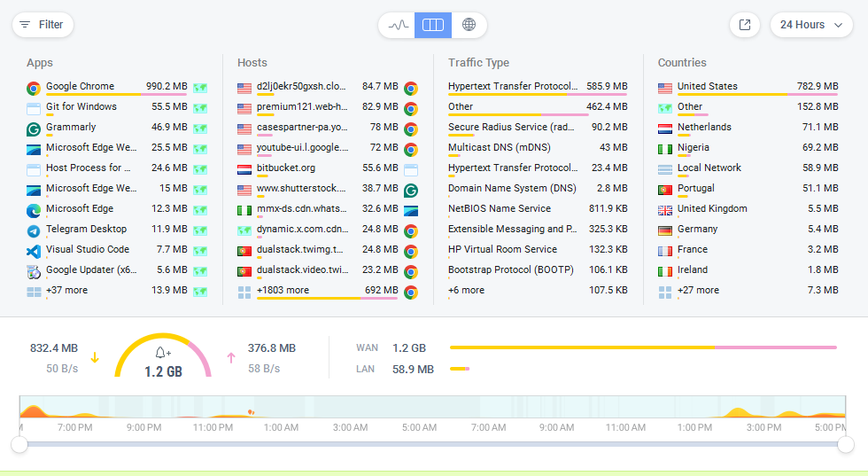Click the Visual Studio Code icon
The width and height of the screenshot is (868, 476).
(x=34, y=252)
